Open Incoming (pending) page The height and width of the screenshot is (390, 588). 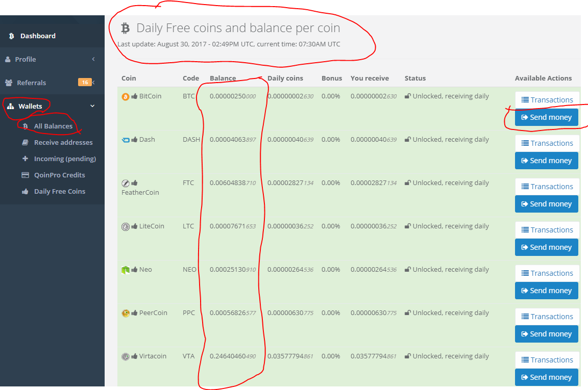click(65, 159)
